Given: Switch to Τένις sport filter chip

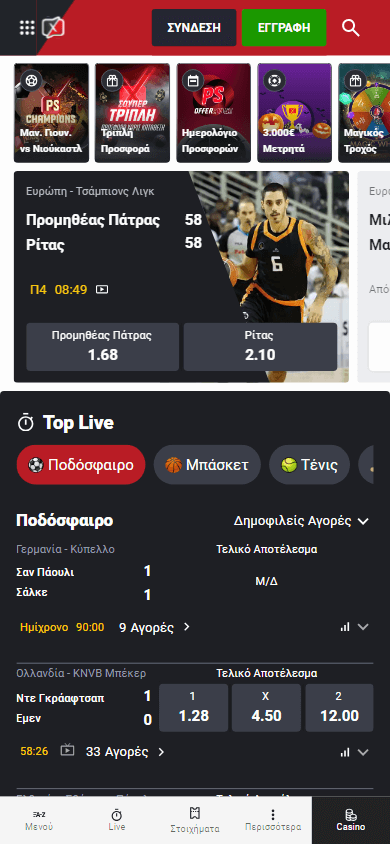Looking at the screenshot, I should [x=309, y=465].
